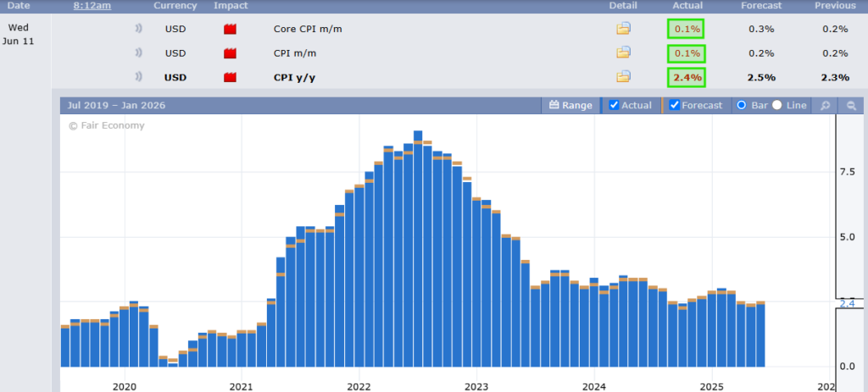This screenshot has height=392, width=868.
Task: Click the CPI y/y event name
Action: (296, 78)
